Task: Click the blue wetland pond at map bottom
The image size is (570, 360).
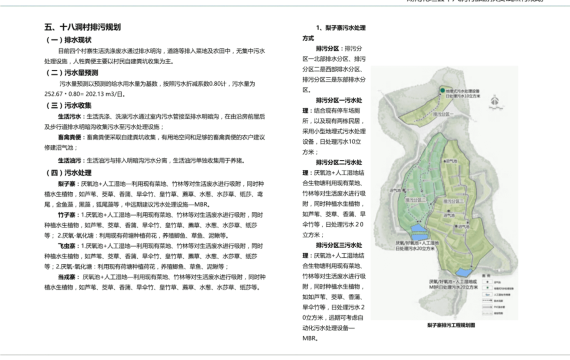Action: (x=463, y=272)
